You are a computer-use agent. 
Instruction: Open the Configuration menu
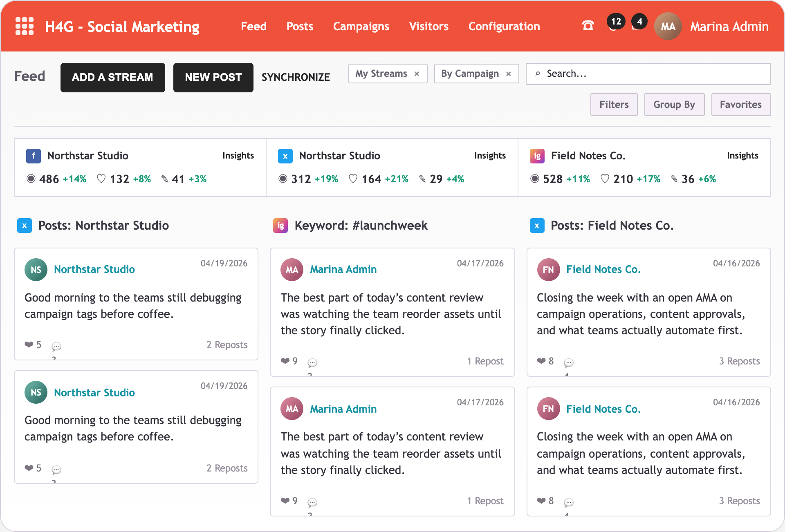[x=504, y=27]
